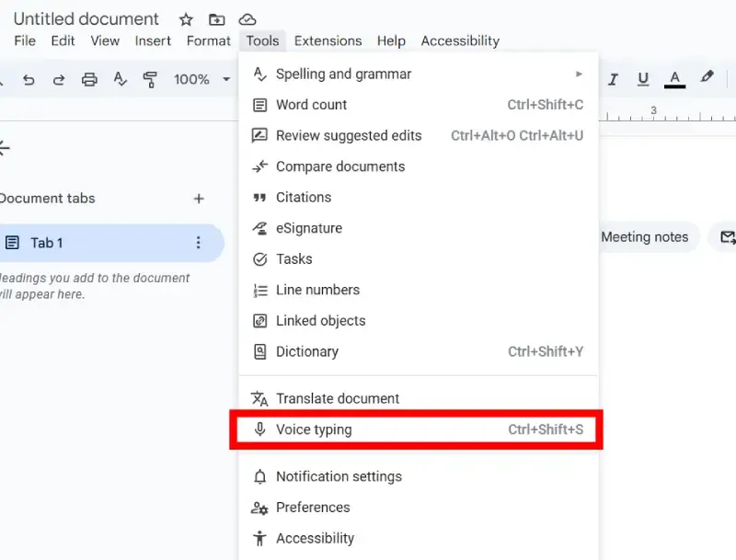Run the spell check toolbar icon
Viewport: 736px width, 560px height.
point(120,79)
